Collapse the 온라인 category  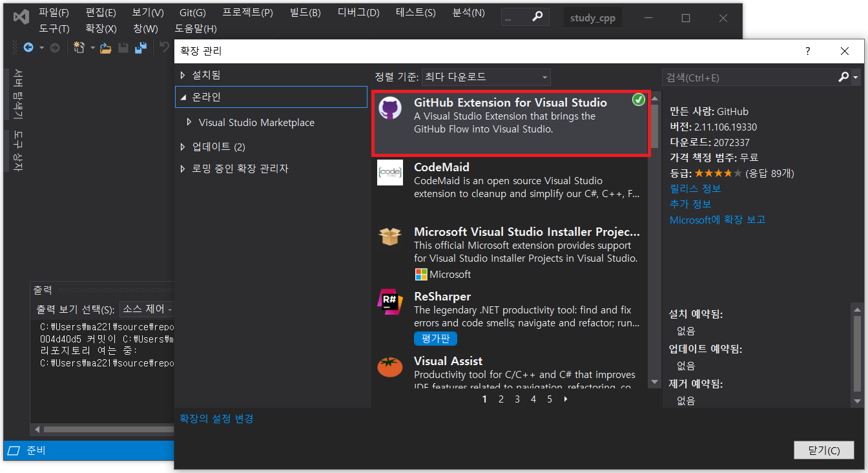(183, 97)
